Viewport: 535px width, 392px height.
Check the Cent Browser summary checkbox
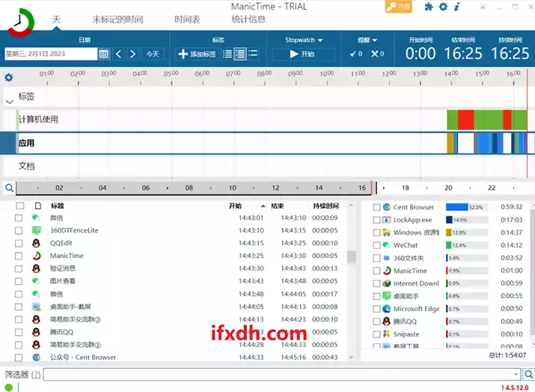coord(376,207)
